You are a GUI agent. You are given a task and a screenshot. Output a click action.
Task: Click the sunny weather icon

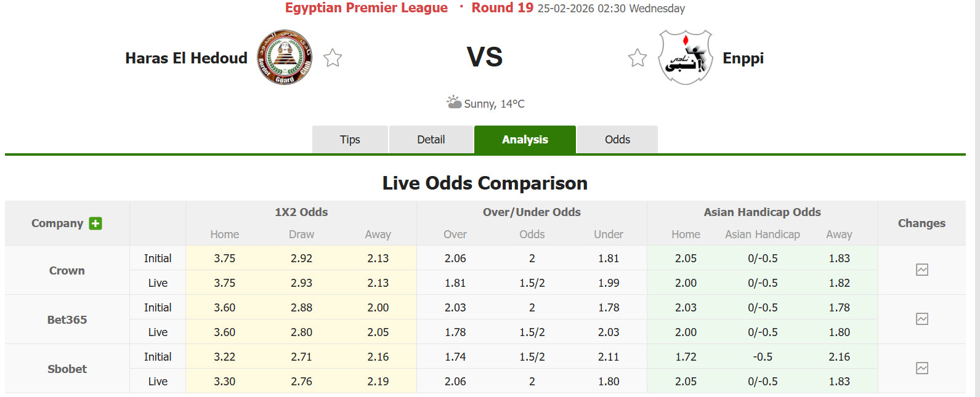point(454,102)
